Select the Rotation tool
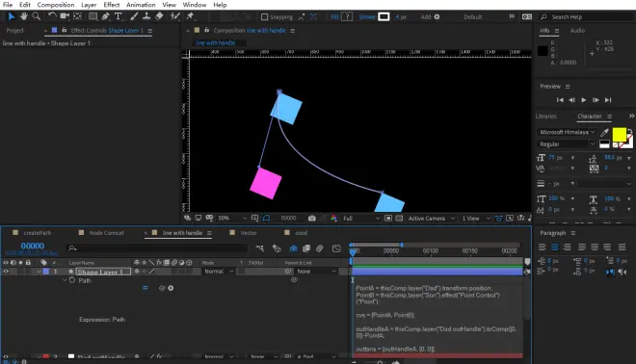 coord(52,16)
